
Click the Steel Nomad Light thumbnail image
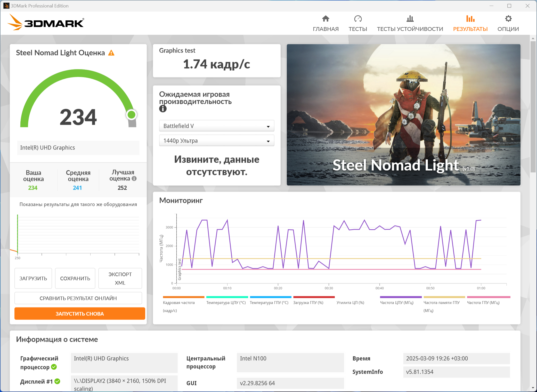coord(403,115)
